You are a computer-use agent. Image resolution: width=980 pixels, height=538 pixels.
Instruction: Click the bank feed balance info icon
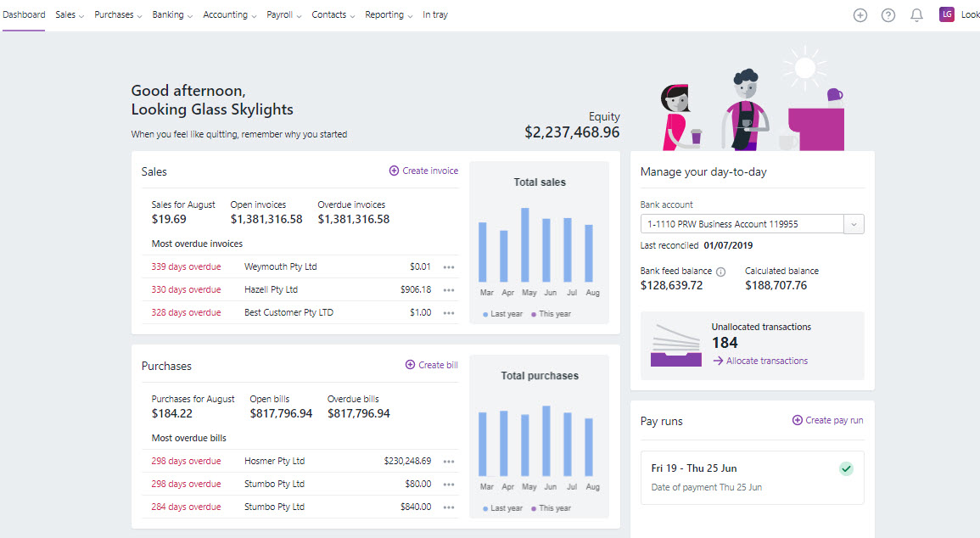720,272
